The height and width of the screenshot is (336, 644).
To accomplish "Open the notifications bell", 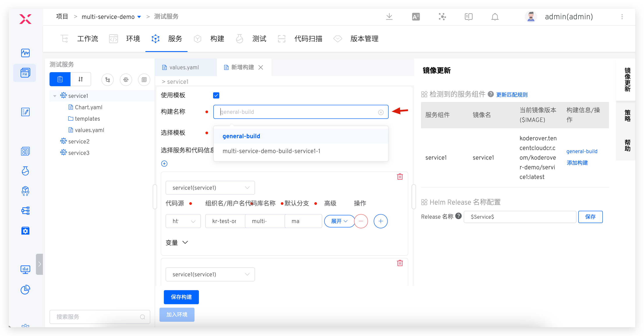I will [x=495, y=17].
